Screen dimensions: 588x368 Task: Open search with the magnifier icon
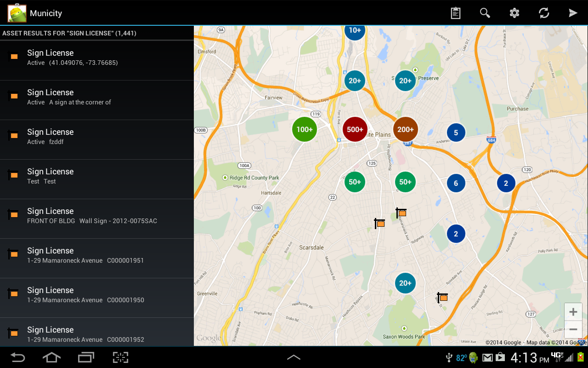[485, 13]
